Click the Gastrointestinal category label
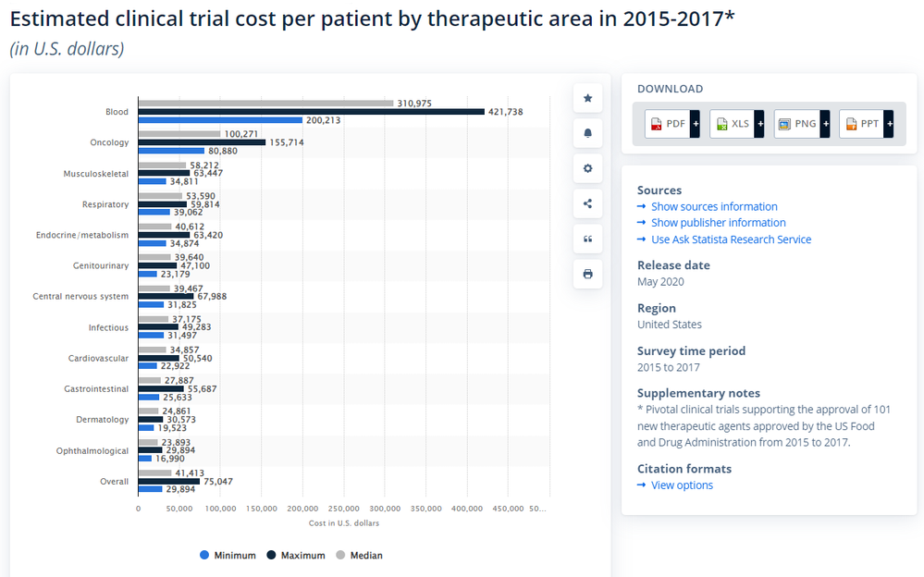924x577 pixels. click(96, 389)
